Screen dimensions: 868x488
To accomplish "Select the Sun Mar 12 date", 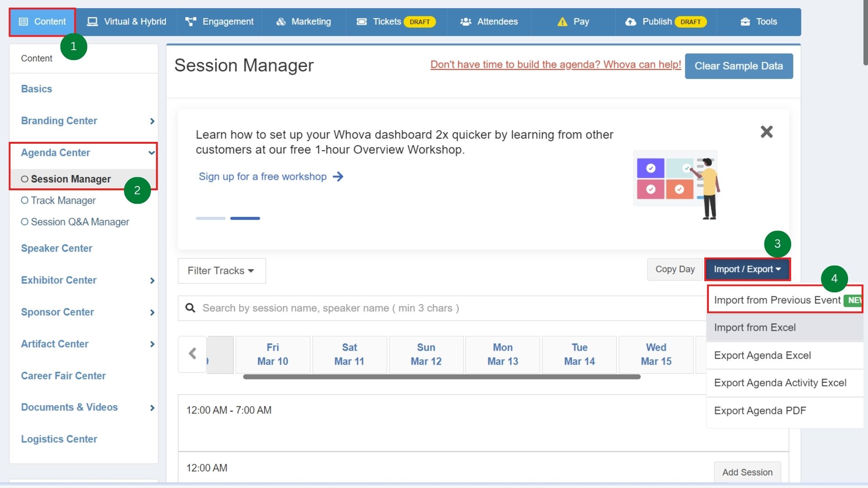I will (426, 354).
